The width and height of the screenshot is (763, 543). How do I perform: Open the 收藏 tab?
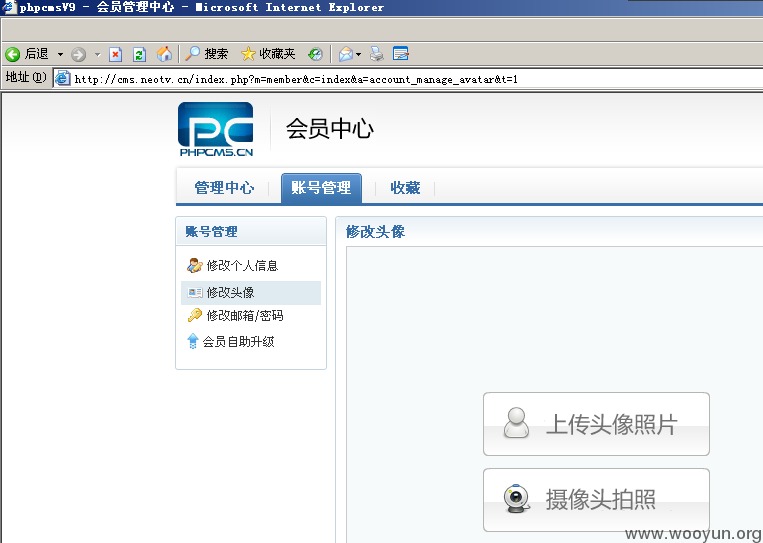pyautogui.click(x=405, y=188)
